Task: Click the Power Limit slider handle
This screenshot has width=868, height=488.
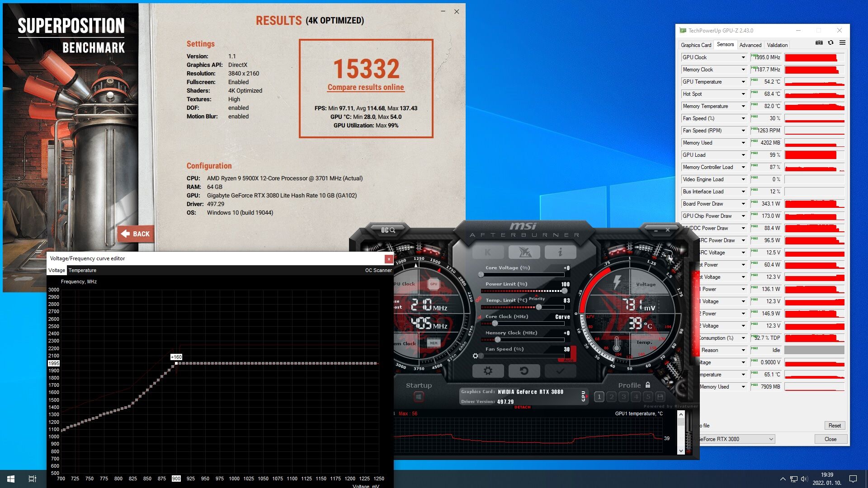Action: [564, 291]
